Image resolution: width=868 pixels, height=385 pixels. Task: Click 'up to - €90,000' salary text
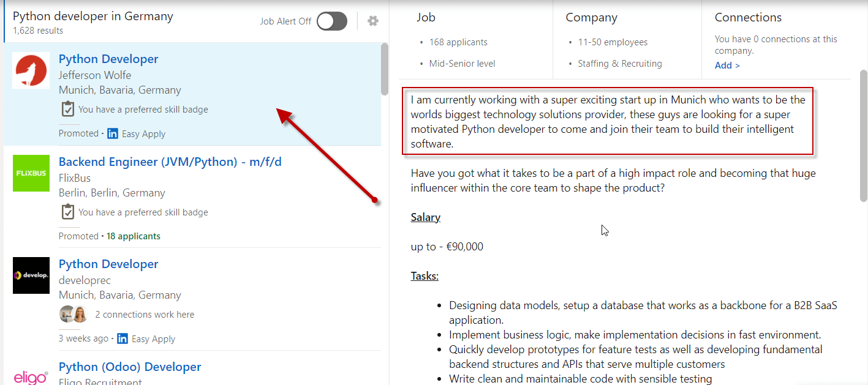coord(447,247)
